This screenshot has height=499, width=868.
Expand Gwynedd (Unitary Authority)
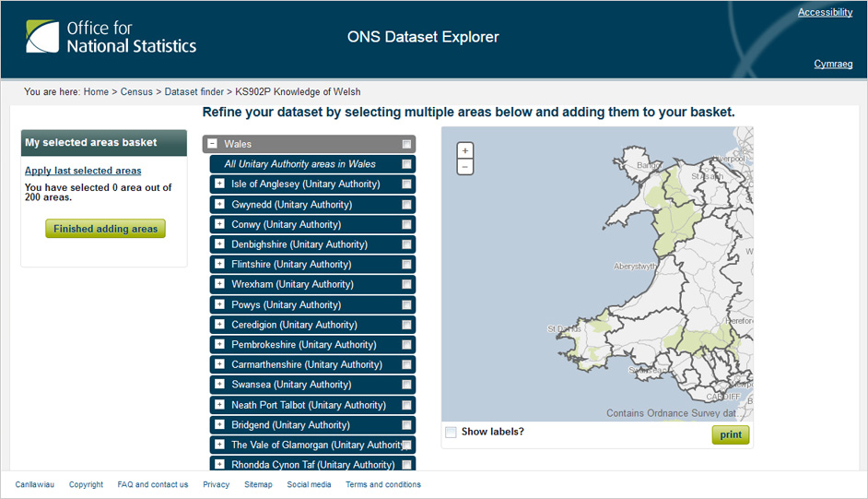pos(220,204)
